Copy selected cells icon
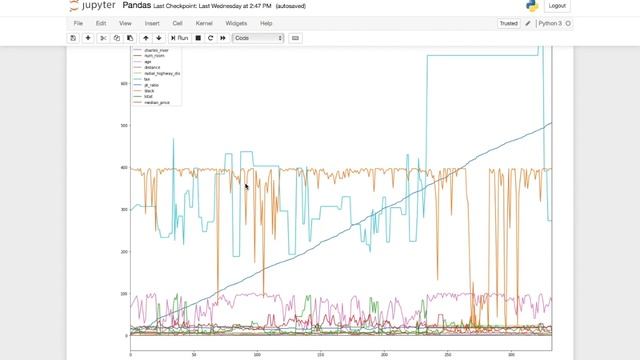 (x=117, y=38)
